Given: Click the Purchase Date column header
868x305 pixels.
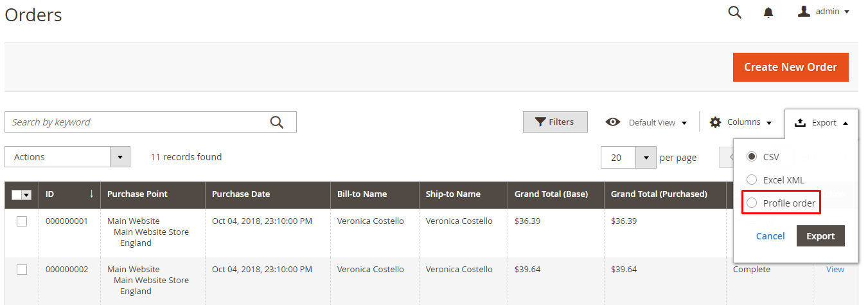Looking at the screenshot, I should pyautogui.click(x=241, y=194).
